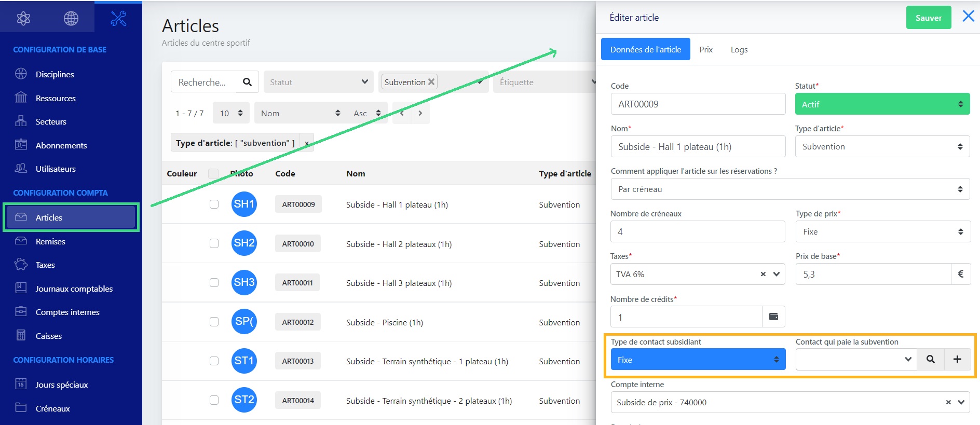This screenshot has height=425, width=980.
Task: Check the box for ART00009 row
Action: coord(214,204)
